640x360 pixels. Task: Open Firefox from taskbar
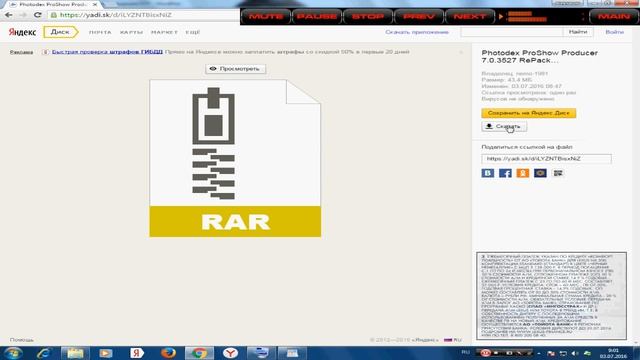[168, 353]
